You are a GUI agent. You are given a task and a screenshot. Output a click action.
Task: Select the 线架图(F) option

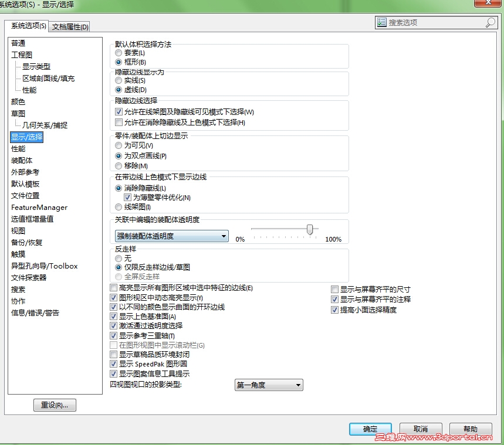click(120, 207)
